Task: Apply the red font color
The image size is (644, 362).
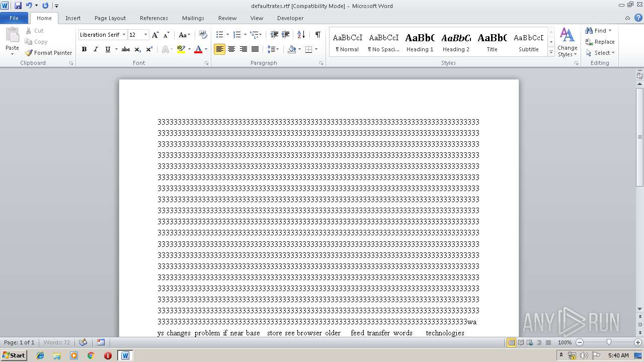Action: [x=198, y=49]
